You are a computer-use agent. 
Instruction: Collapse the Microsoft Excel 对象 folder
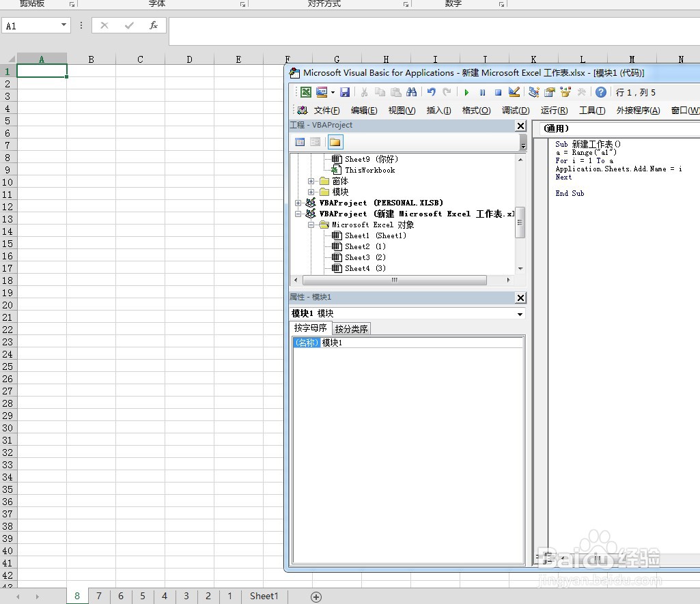(x=311, y=225)
